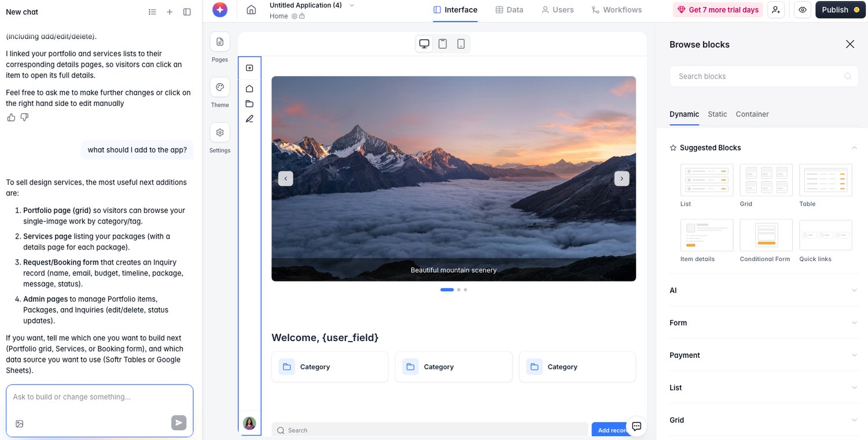The image size is (868, 440).
Task: Expand the Form blocks section
Action: pyautogui.click(x=764, y=322)
